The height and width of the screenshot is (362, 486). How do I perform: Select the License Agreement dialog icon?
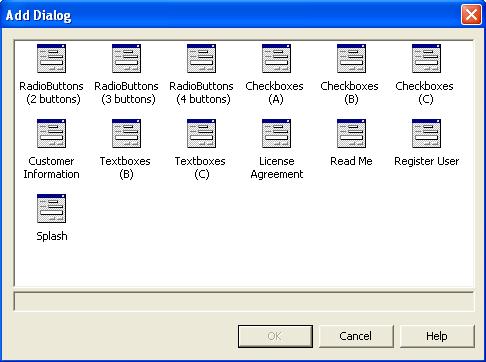[x=276, y=134]
